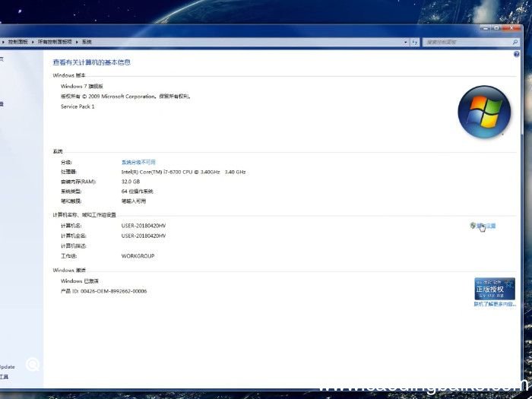
Task: Click the Windows 已激活 activation status
Action: click(x=80, y=281)
